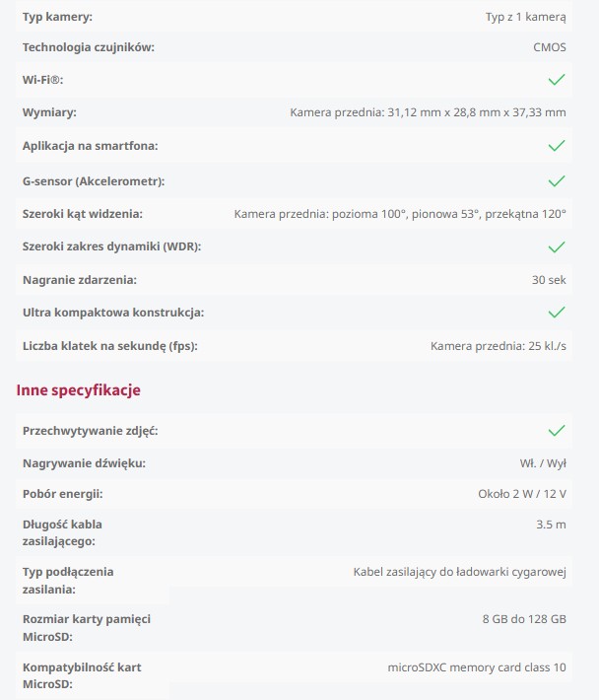This screenshot has width=599, height=700.
Task: Click the Liczba klatek na sekundę (fps) label
Action: coord(110,346)
